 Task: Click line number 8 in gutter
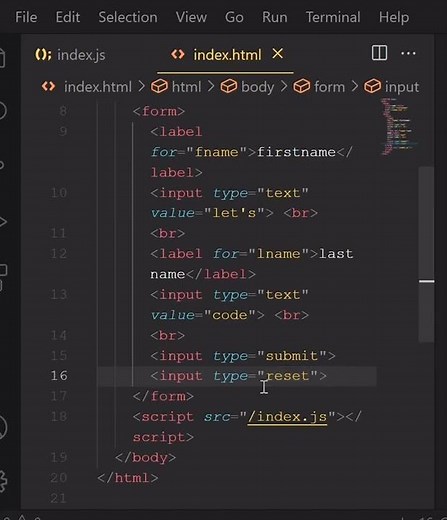(x=63, y=111)
